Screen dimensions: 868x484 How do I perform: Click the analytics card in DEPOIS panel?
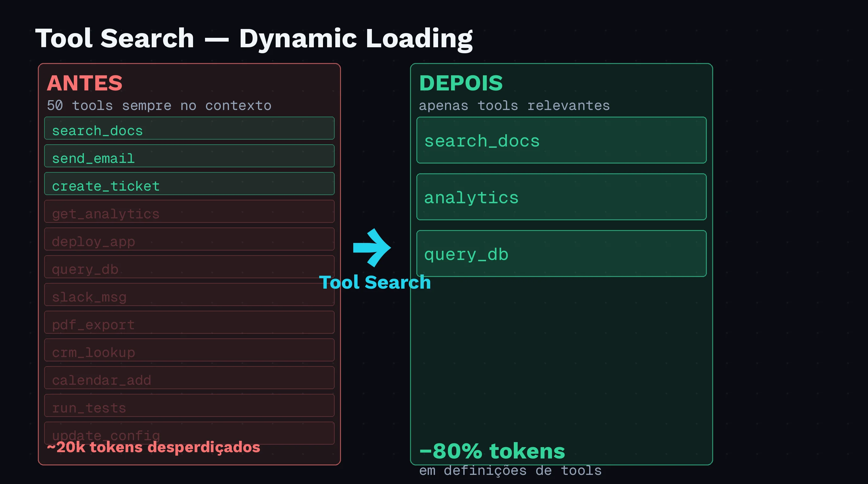561,197
